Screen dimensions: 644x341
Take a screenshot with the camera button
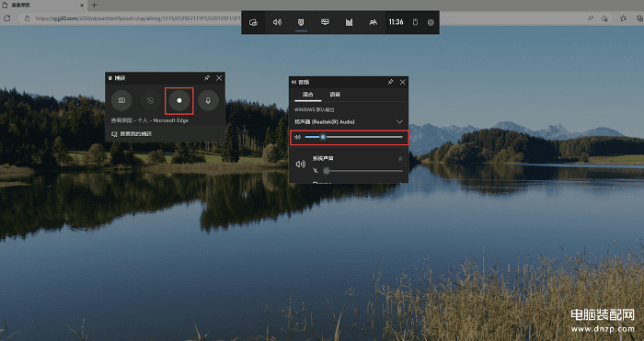[x=121, y=100]
